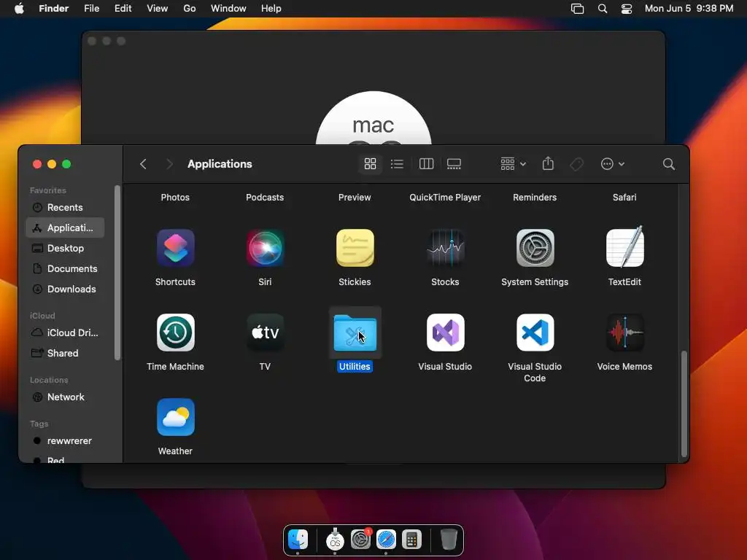Image resolution: width=747 pixels, height=560 pixels.
Task: Click the Photos label
Action: tap(175, 197)
